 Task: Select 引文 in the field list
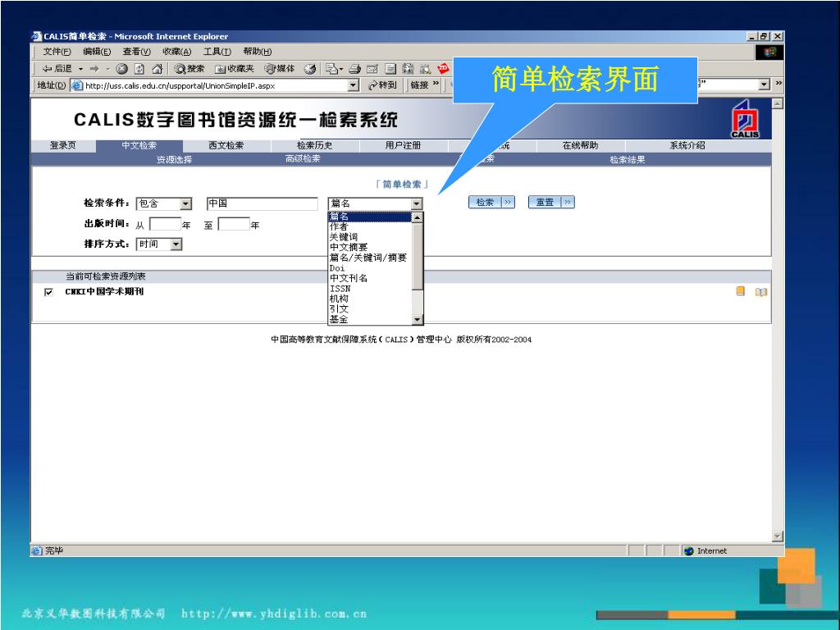370,309
